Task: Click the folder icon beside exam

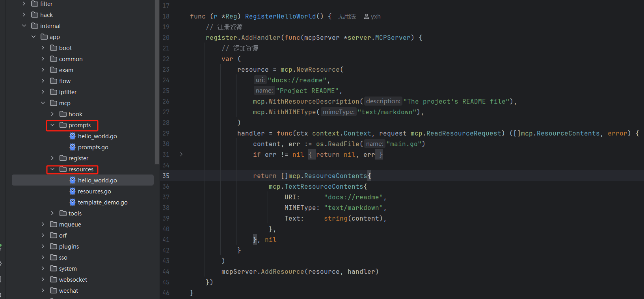Action: tap(54, 70)
